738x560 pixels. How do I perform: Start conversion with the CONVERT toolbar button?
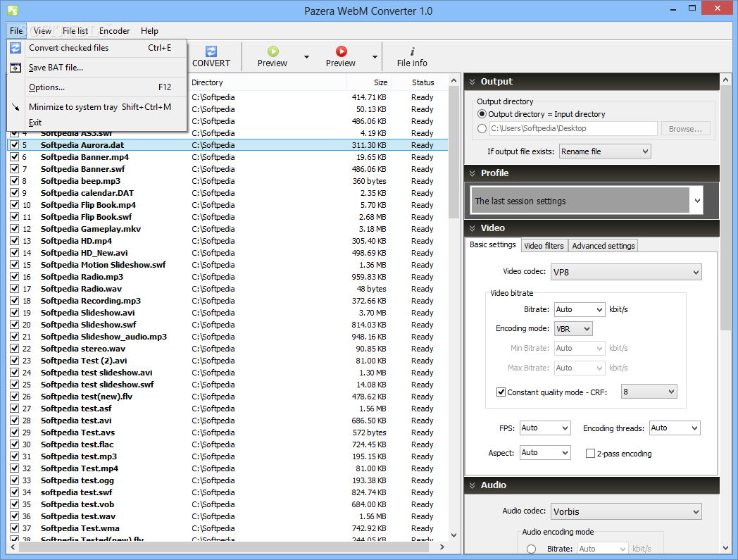pyautogui.click(x=211, y=57)
